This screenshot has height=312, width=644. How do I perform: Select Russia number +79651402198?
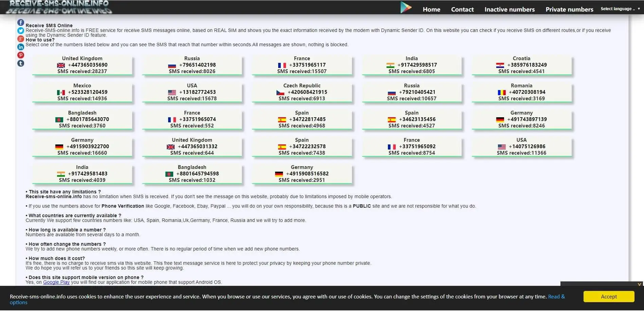tap(192, 65)
